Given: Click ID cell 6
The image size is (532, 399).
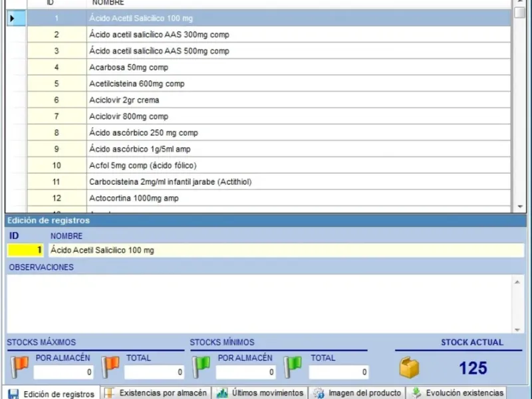Looking at the screenshot, I should (x=57, y=100).
